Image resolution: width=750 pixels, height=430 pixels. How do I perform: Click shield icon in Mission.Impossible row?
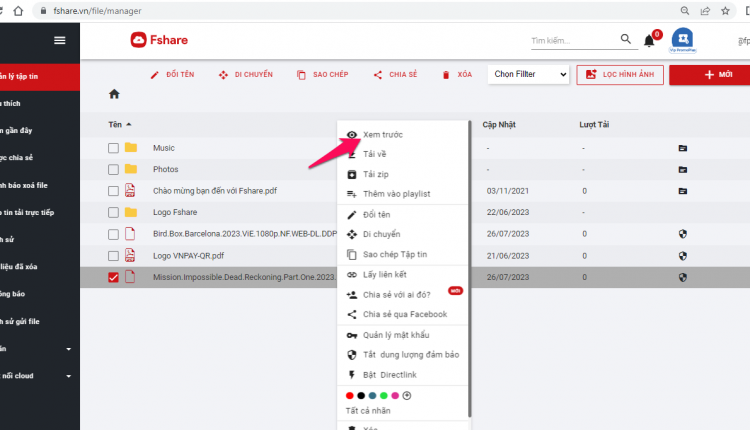683,277
